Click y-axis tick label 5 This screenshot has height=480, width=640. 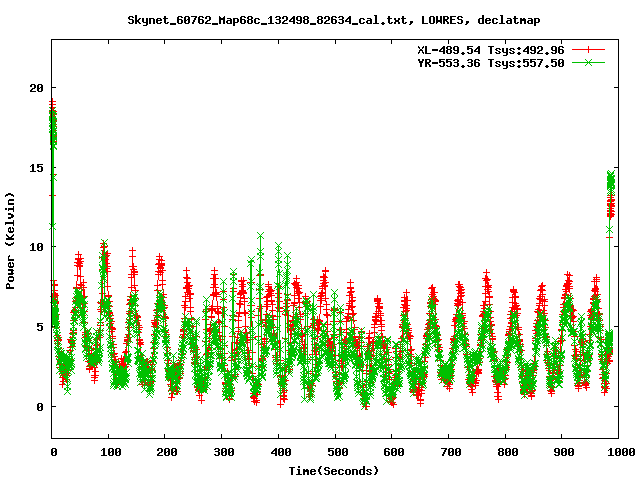tap(40, 327)
